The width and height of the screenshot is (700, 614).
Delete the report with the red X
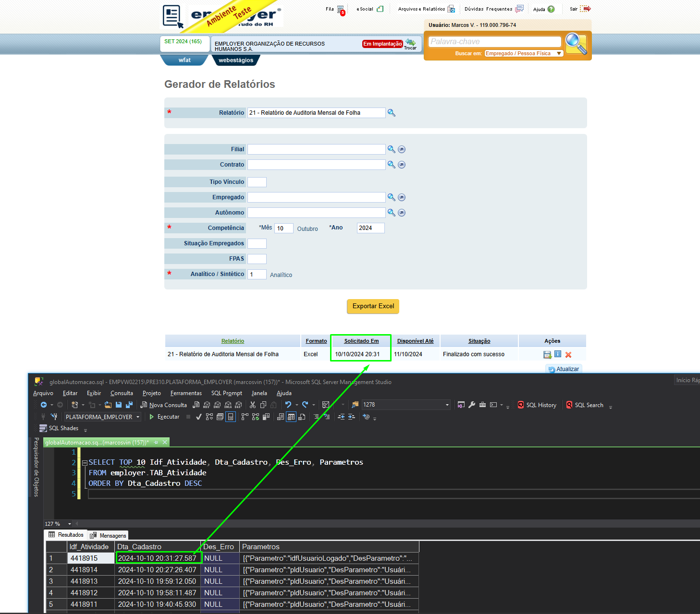pos(568,355)
